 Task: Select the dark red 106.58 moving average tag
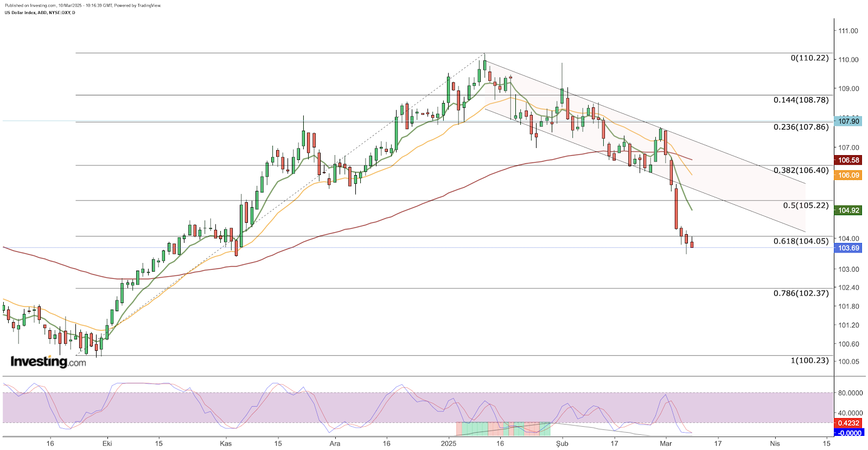(848, 160)
